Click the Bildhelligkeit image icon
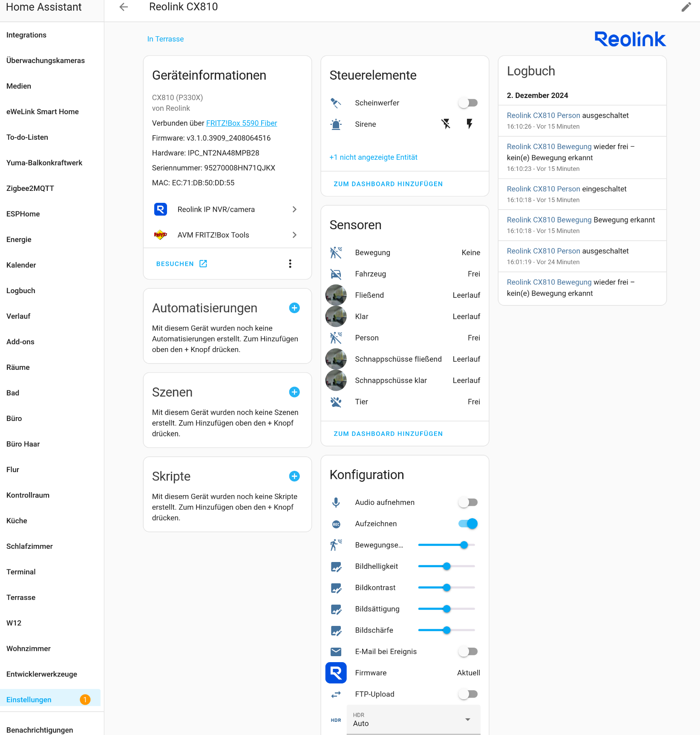The width and height of the screenshot is (700, 735). [336, 567]
